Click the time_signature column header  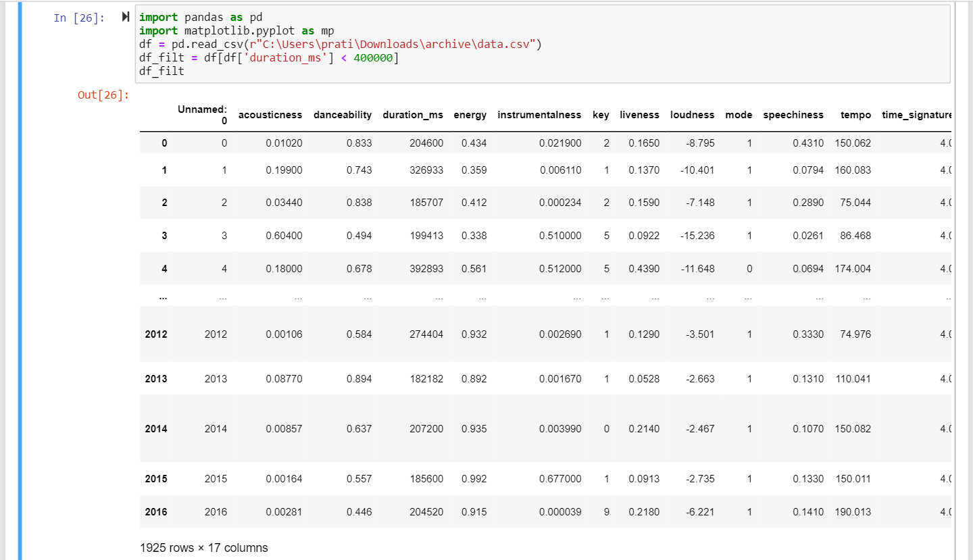917,115
